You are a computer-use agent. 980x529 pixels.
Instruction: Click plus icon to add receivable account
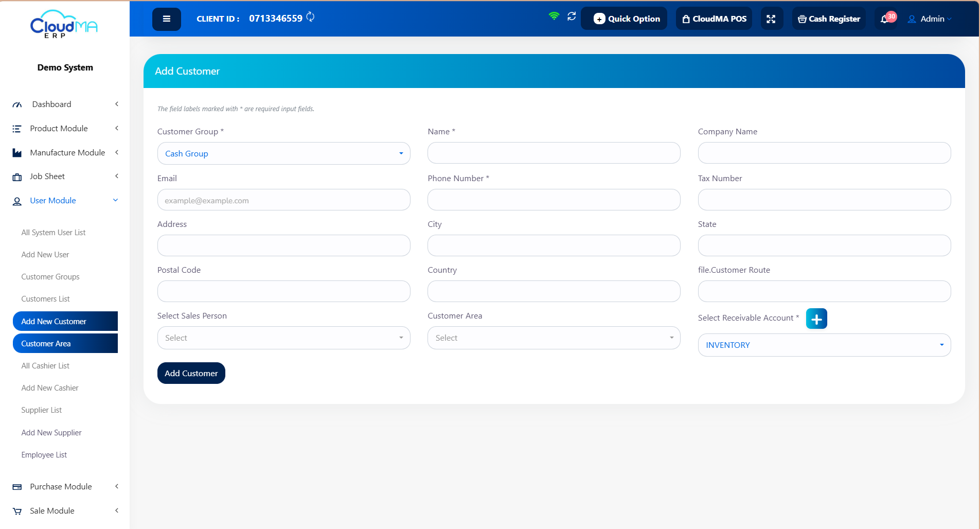[816, 319]
